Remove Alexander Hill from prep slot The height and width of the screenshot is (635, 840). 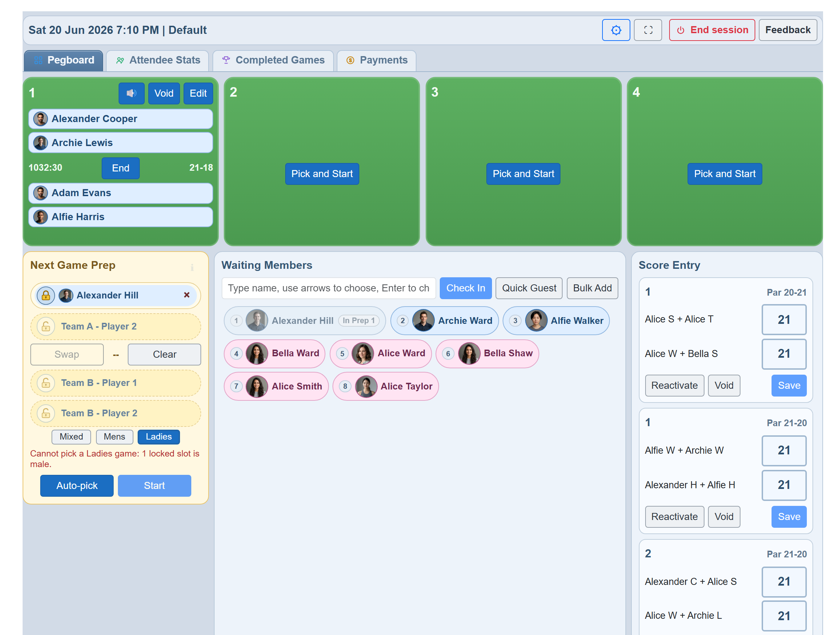[x=186, y=295]
